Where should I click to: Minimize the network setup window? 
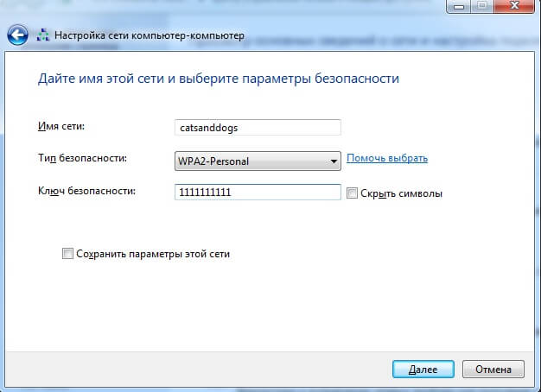point(456,7)
